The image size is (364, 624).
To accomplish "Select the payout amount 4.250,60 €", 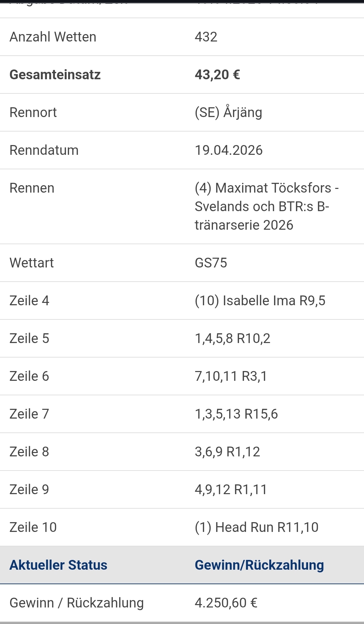I will coord(226,603).
